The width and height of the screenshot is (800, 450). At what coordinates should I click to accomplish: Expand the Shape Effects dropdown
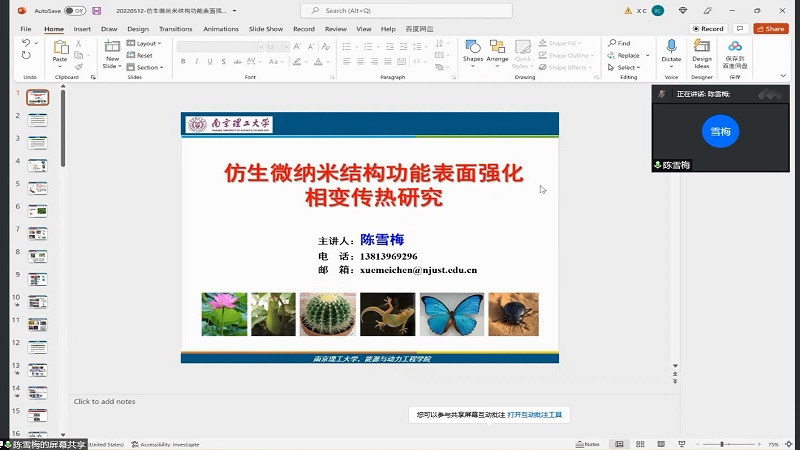(590, 67)
